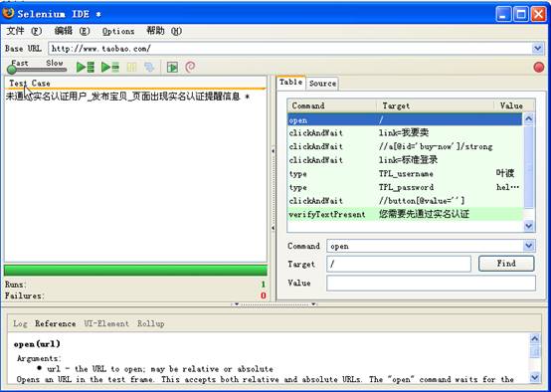Open the UI-Element tab
551x392 pixels.
[106, 323]
